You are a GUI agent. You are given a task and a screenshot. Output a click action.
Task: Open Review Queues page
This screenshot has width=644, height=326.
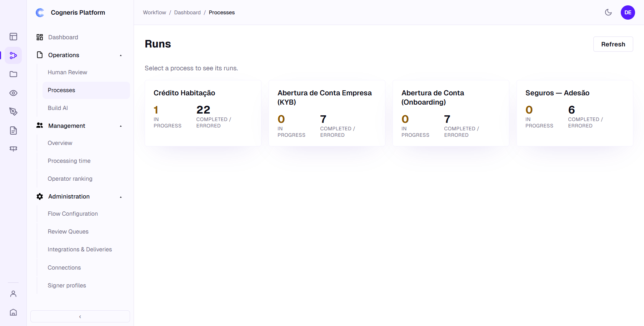(86, 231)
